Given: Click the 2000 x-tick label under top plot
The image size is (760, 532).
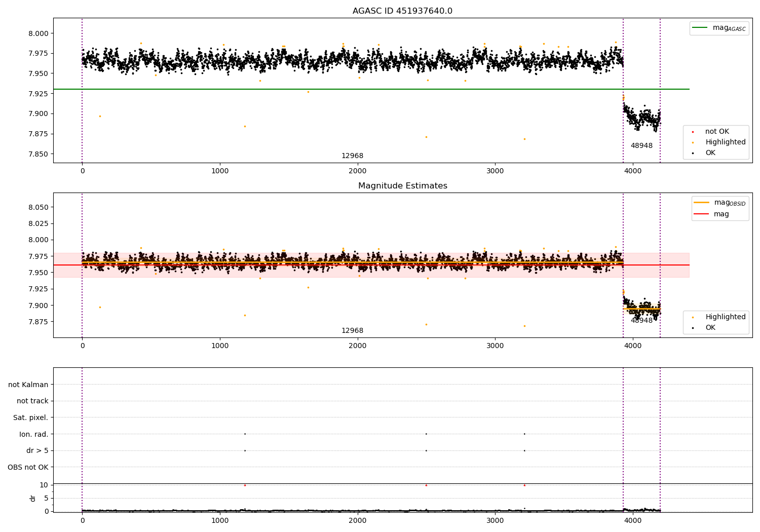Looking at the screenshot, I should coord(358,171).
